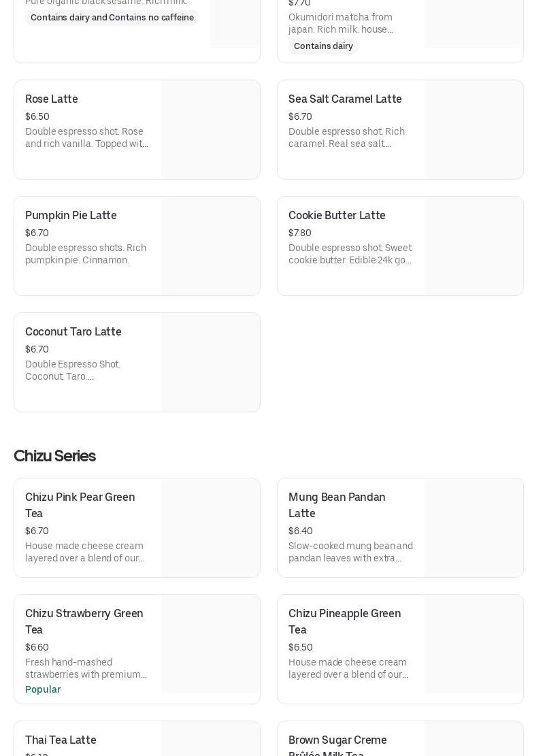Click the Chizu Series section heading
547x756 pixels.
pos(54,456)
